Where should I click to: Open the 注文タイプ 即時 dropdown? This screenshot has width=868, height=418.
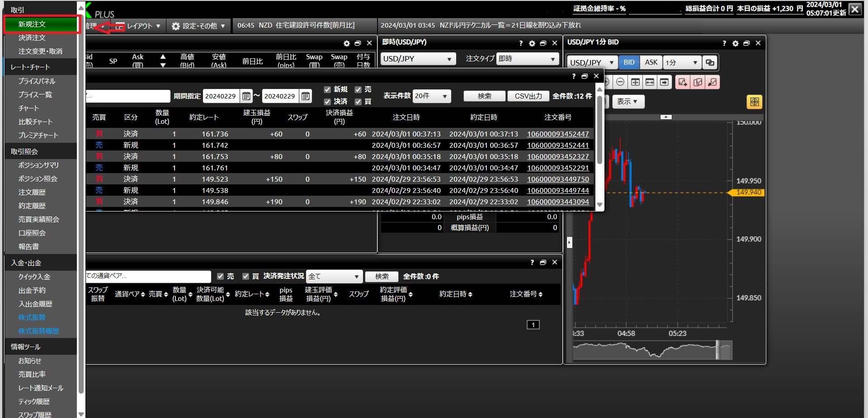[527, 59]
